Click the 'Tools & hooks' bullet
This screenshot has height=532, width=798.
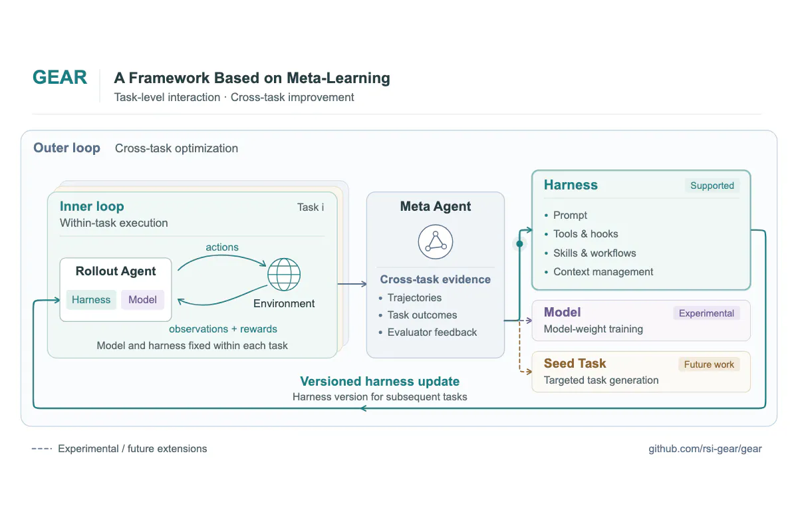point(585,234)
